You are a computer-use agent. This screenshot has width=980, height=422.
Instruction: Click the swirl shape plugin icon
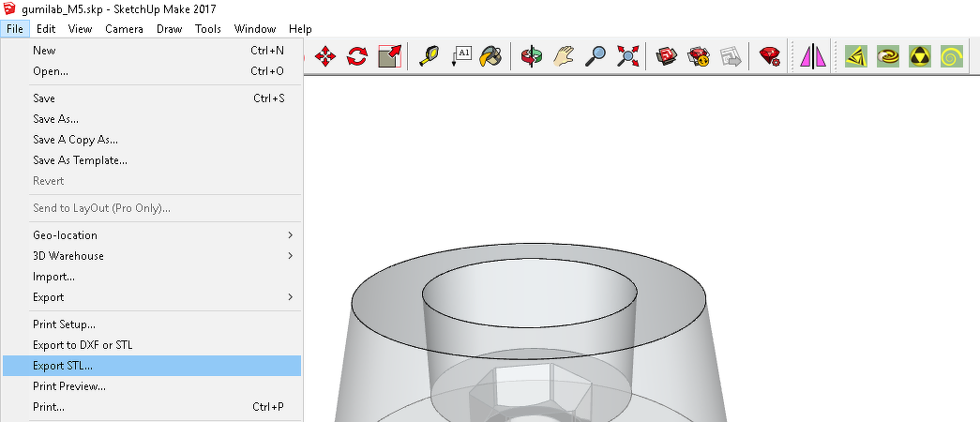pyautogui.click(x=887, y=56)
